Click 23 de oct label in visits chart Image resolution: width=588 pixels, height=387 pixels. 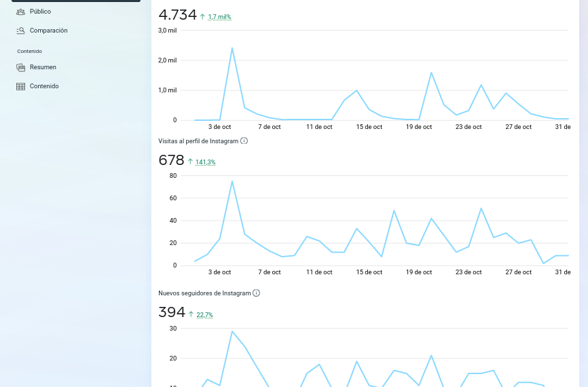coord(468,272)
